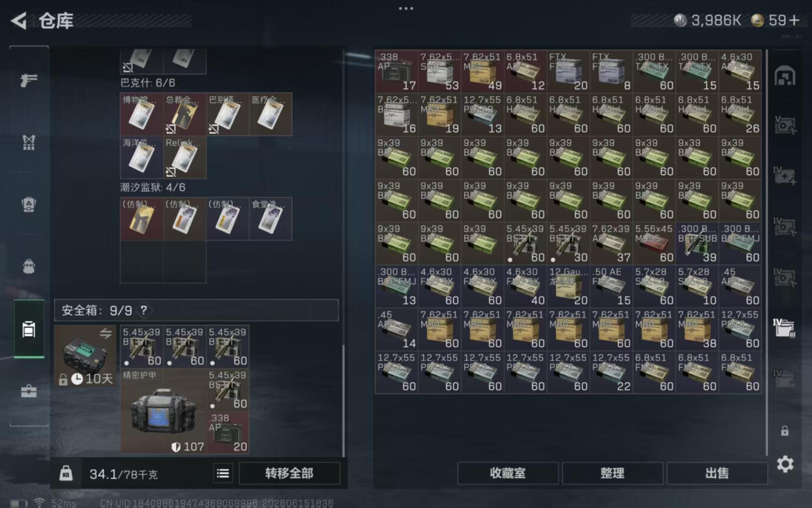Select the .50 AE stack of 15

tap(611, 286)
